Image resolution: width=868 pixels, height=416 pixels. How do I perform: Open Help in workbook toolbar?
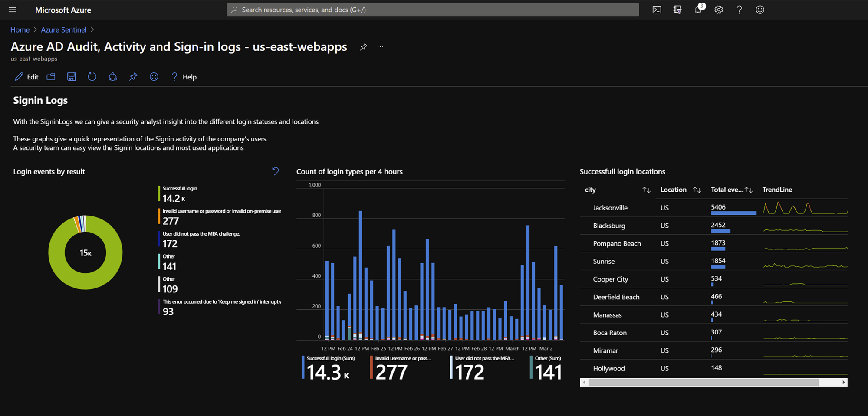(184, 77)
